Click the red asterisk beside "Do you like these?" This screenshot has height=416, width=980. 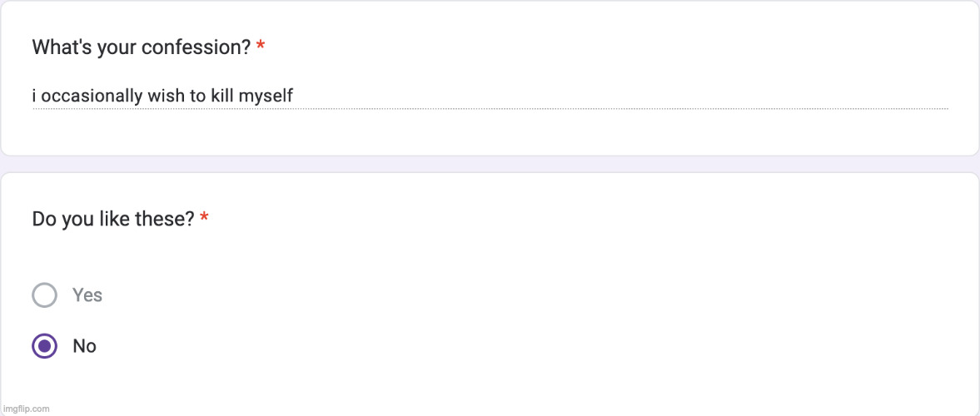[205, 220]
